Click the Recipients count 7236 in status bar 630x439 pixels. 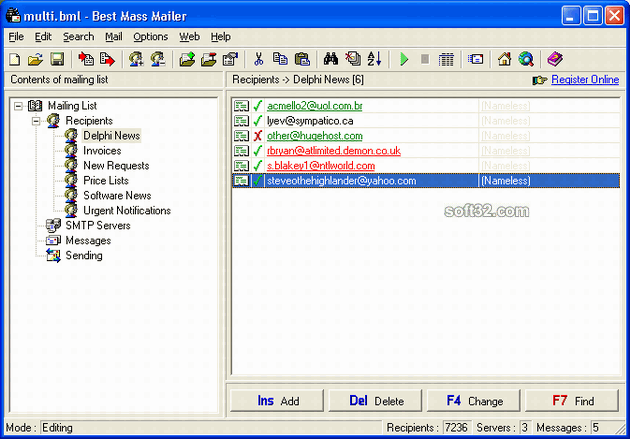(x=456, y=428)
